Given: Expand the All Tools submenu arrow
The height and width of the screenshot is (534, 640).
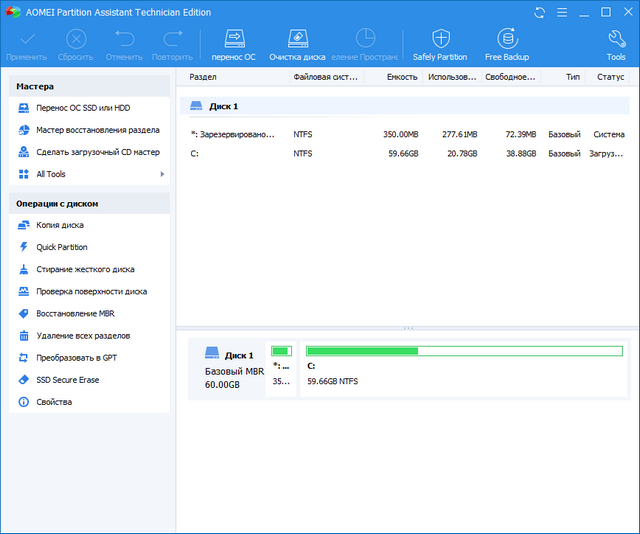Looking at the screenshot, I should coord(162,174).
